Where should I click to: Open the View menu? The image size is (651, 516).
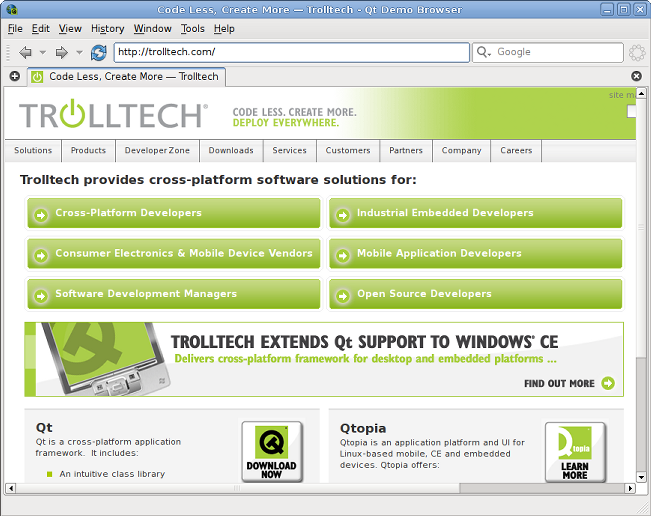coord(70,29)
